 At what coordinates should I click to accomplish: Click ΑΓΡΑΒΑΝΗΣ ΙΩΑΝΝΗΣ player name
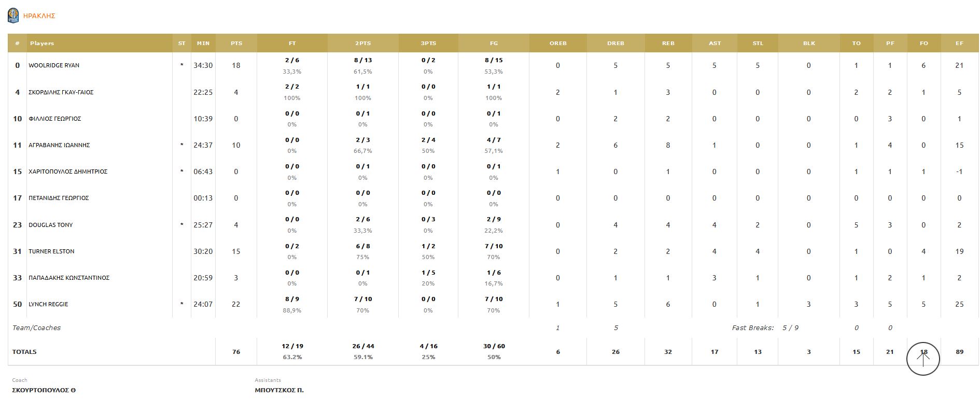pyautogui.click(x=59, y=145)
